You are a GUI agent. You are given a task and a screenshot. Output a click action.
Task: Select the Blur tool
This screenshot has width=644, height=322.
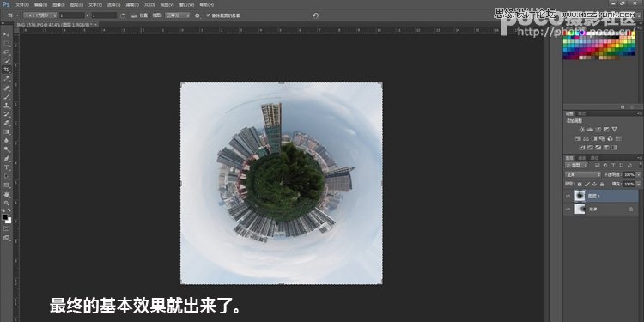[7, 141]
